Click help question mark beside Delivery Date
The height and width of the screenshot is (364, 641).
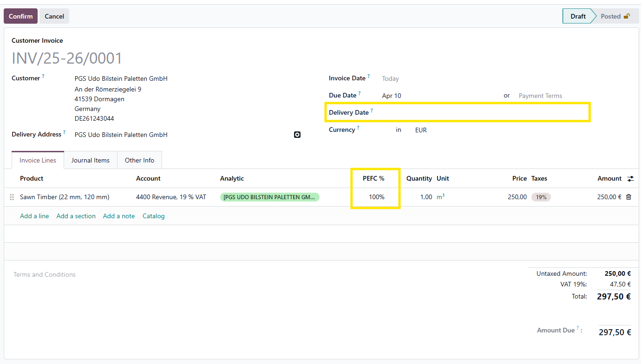(x=372, y=110)
